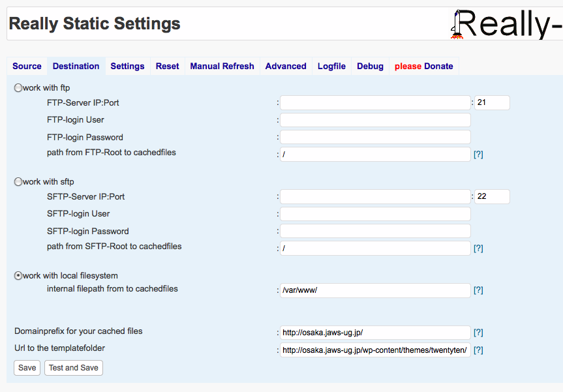Click the Really Static Settings heading
The image size is (563, 392).
[95, 23]
